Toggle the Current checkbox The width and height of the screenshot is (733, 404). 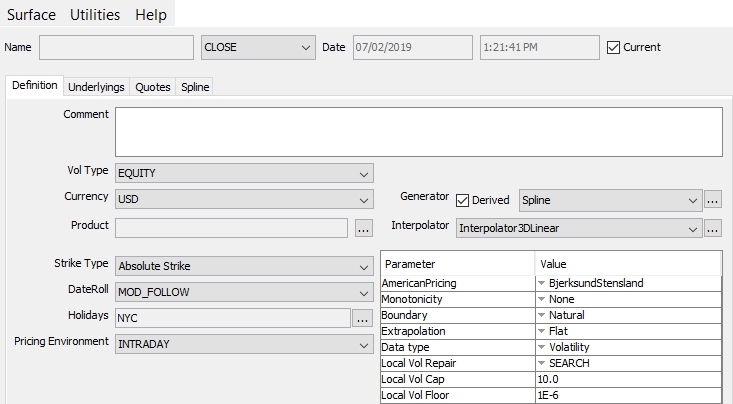(x=613, y=47)
